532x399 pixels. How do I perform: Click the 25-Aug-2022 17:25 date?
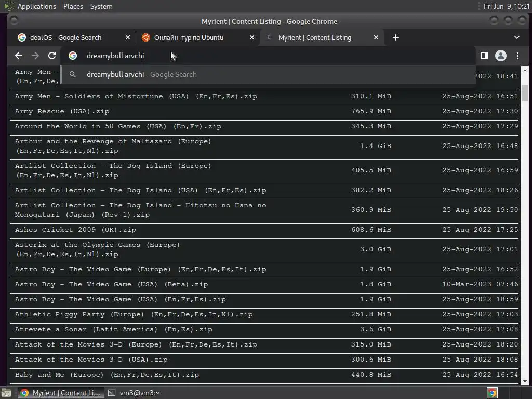click(x=480, y=230)
